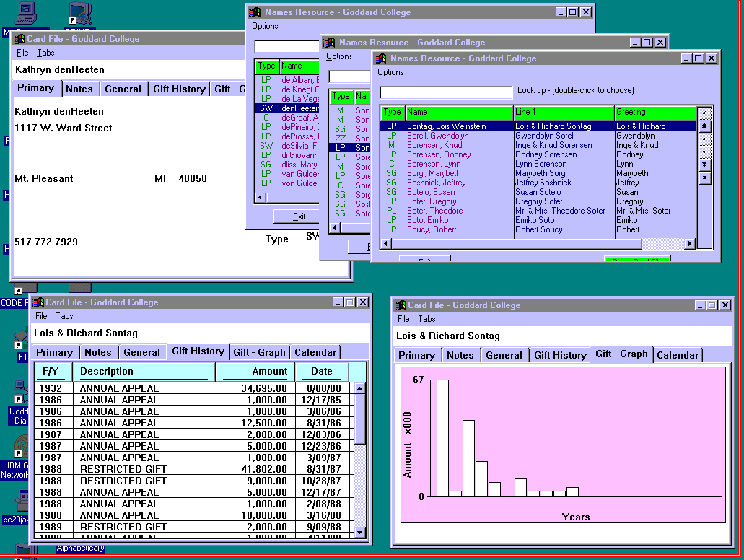
Task: Select Sotelo, Susan row
Action: click(538, 192)
